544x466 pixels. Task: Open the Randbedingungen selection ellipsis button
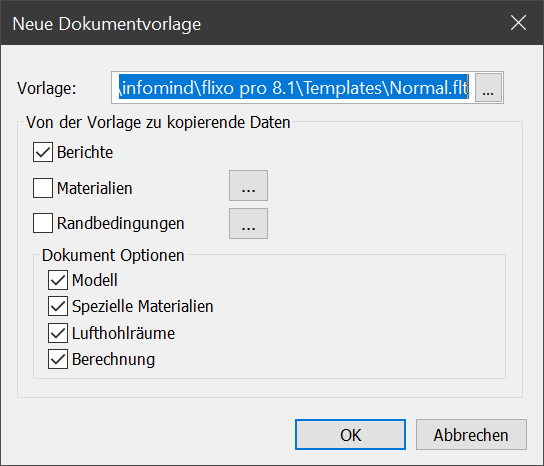point(248,223)
